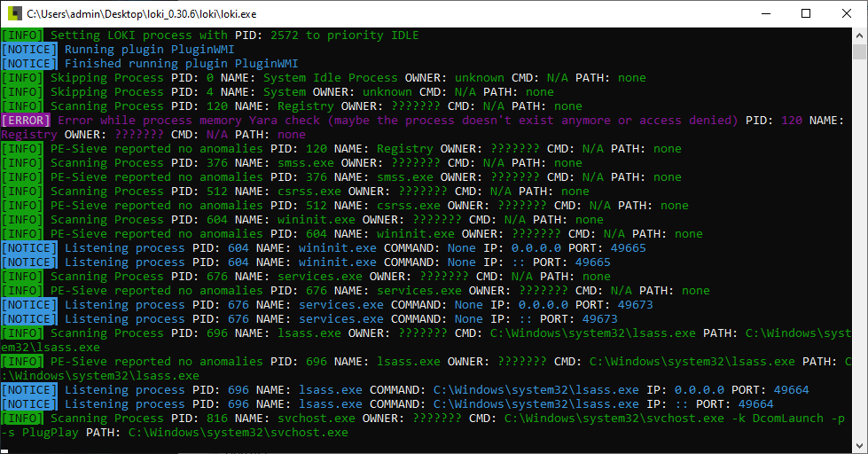Click csrss.exe in Scanning Process line
Viewport: 868px width, 454px height.
click(x=309, y=192)
